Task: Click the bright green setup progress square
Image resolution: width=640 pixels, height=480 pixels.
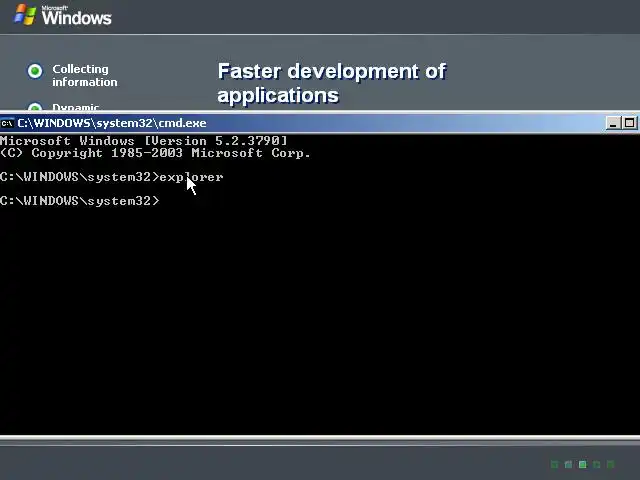Action: tap(582, 464)
